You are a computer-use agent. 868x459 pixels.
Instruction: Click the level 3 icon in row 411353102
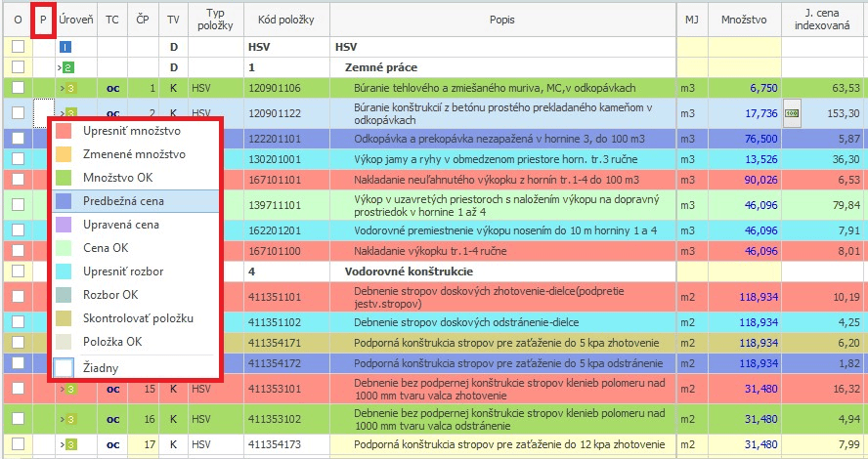[70, 420]
